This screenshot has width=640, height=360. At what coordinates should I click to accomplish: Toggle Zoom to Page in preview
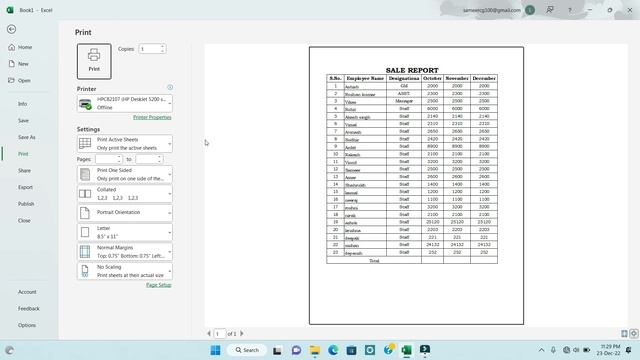tap(633, 333)
